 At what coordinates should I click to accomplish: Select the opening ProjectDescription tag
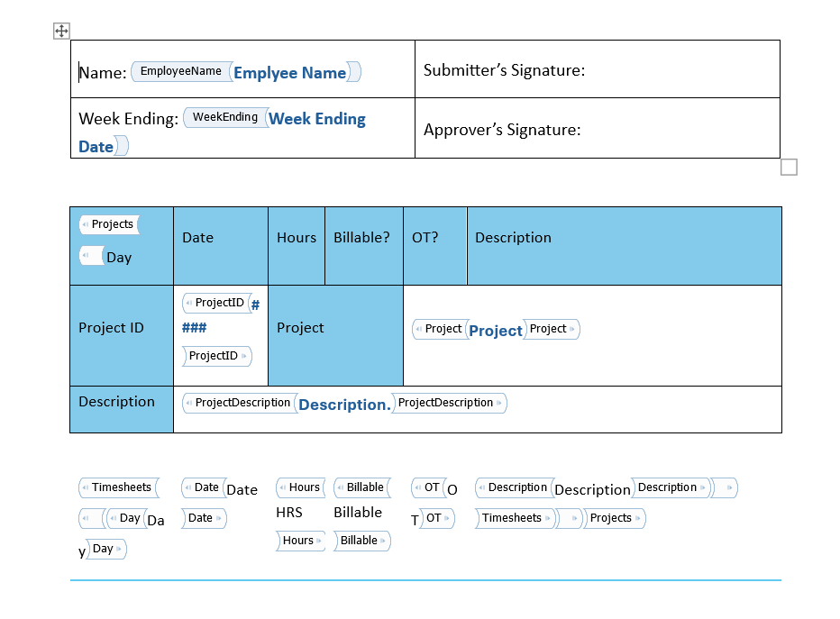click(240, 404)
